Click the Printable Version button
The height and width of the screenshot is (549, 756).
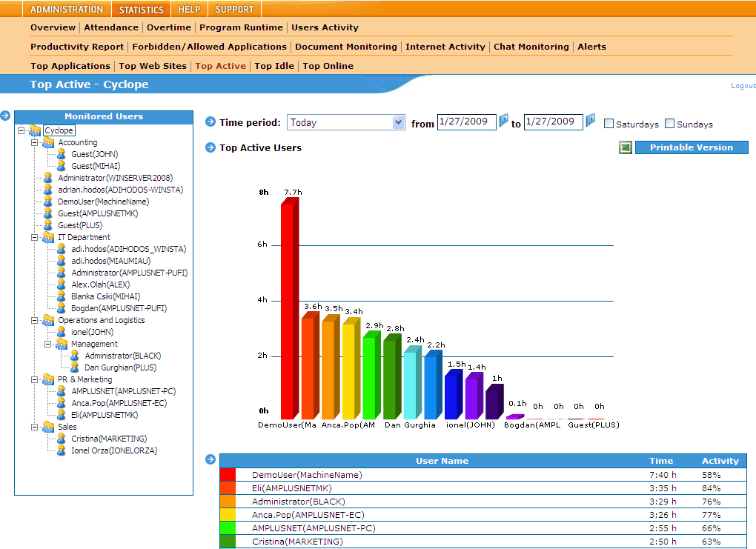click(x=691, y=147)
